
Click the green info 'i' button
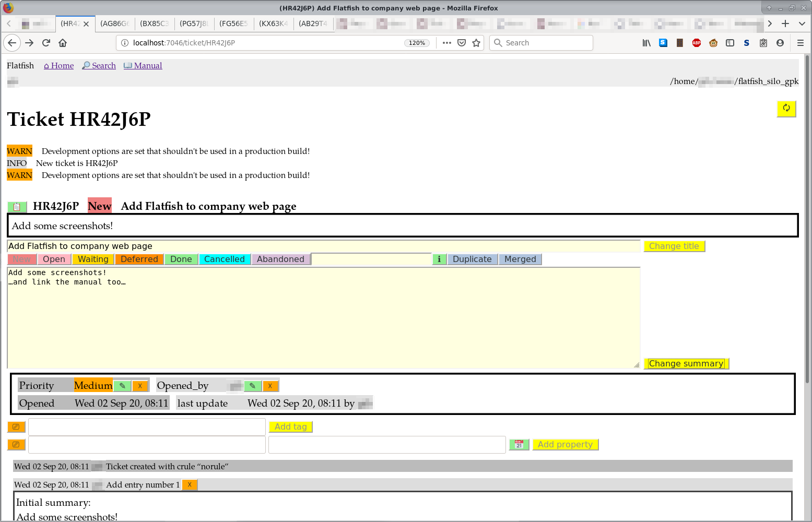pyautogui.click(x=439, y=259)
